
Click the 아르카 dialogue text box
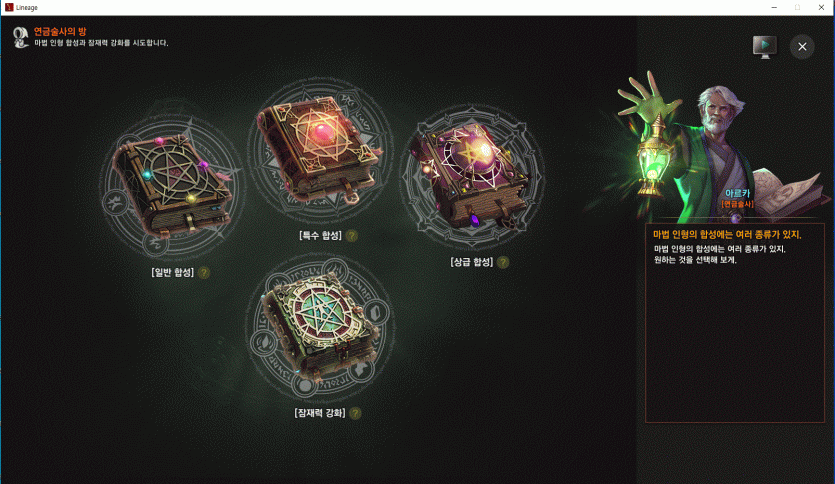[x=735, y=323]
